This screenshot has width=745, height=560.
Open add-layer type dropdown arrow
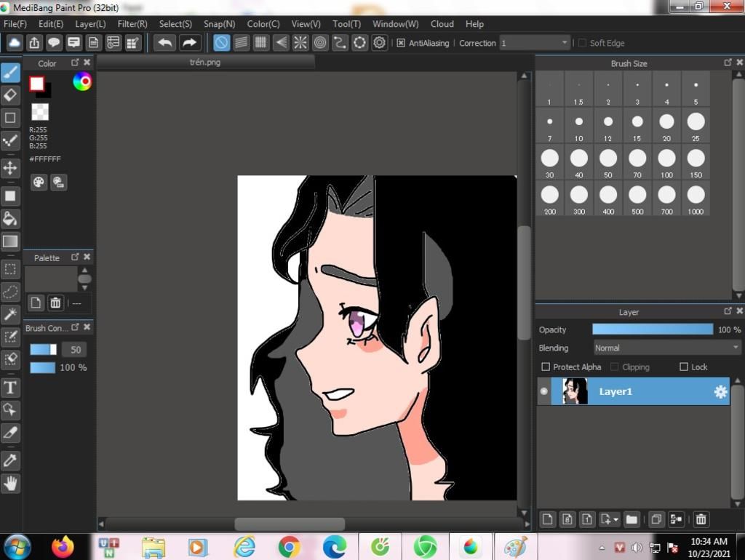click(x=615, y=519)
